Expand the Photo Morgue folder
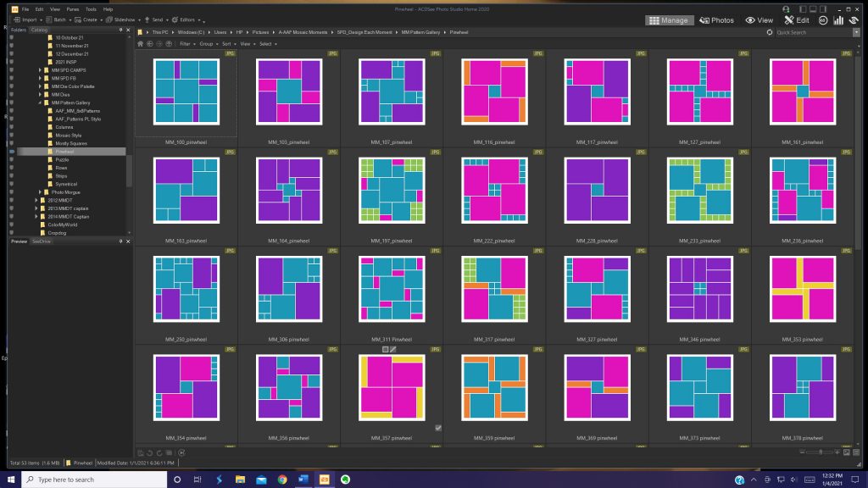The image size is (868, 488). [40, 192]
